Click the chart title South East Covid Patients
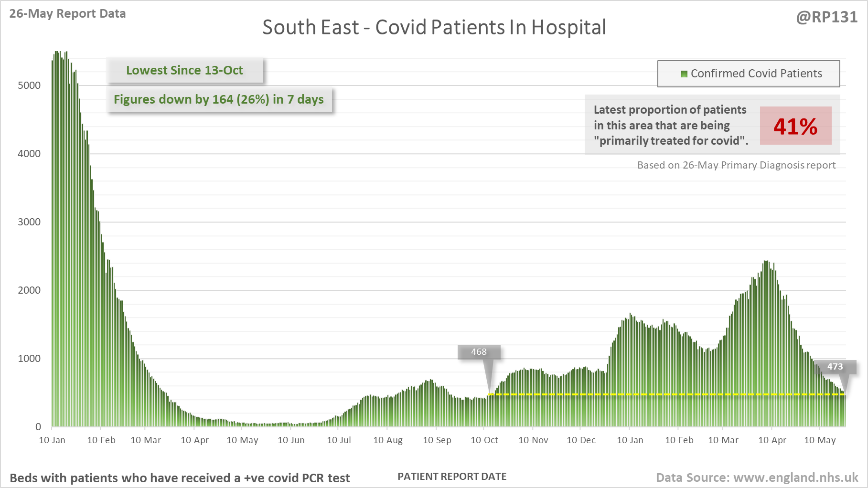The width and height of the screenshot is (868, 488). click(434, 27)
